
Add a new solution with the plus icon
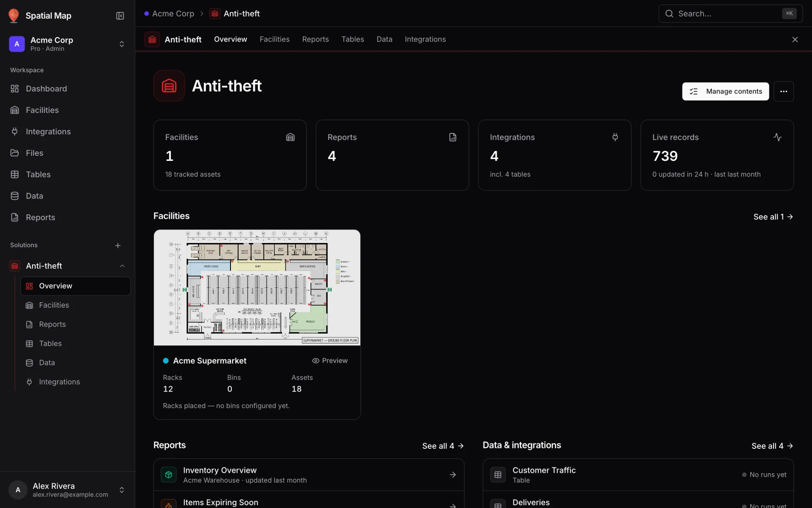(118, 246)
